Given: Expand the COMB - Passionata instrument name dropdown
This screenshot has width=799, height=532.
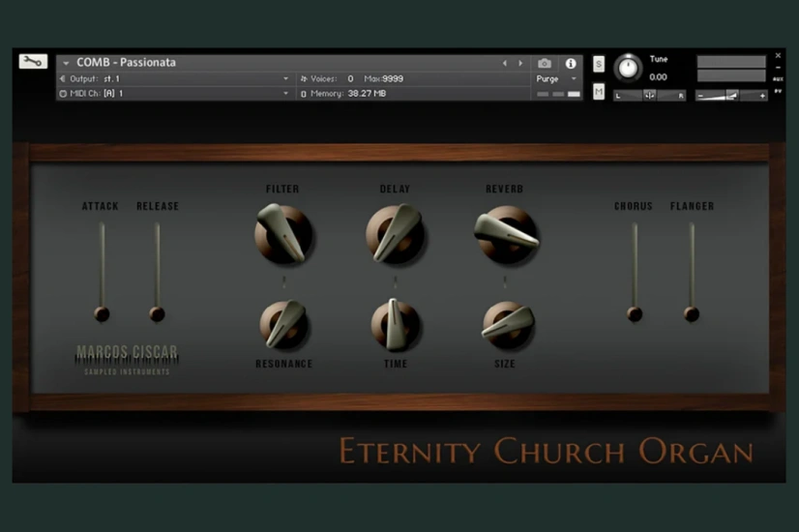Looking at the screenshot, I should click(x=66, y=63).
